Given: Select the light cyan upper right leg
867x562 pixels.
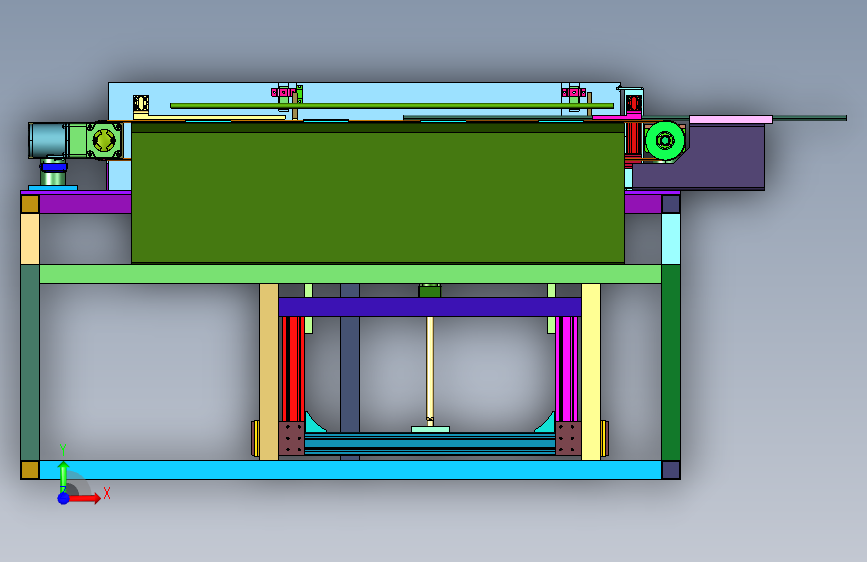Looking at the screenshot, I should click(671, 239).
